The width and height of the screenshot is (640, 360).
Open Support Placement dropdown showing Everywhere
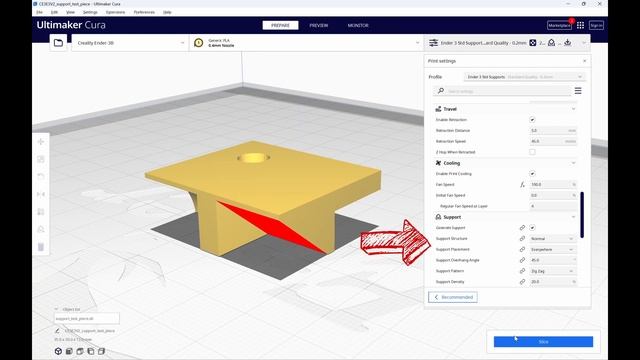pos(553,249)
